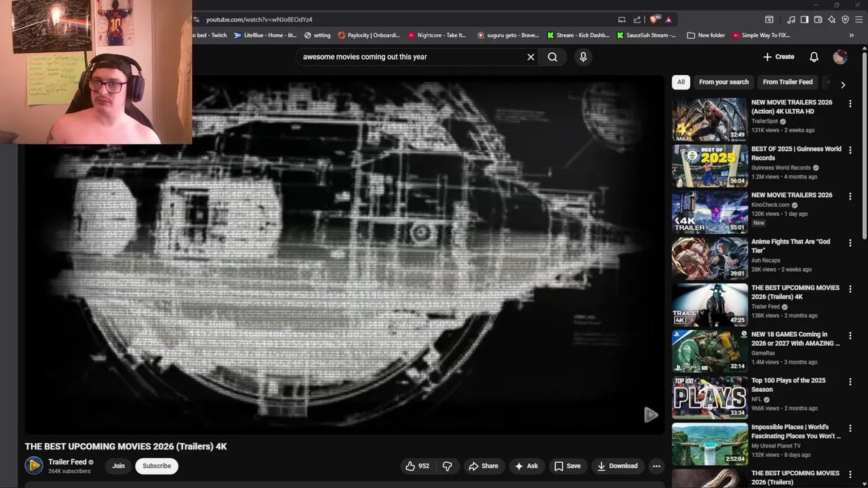The height and width of the screenshot is (488, 868).
Task: Save the video to a playlist
Action: pos(568,466)
